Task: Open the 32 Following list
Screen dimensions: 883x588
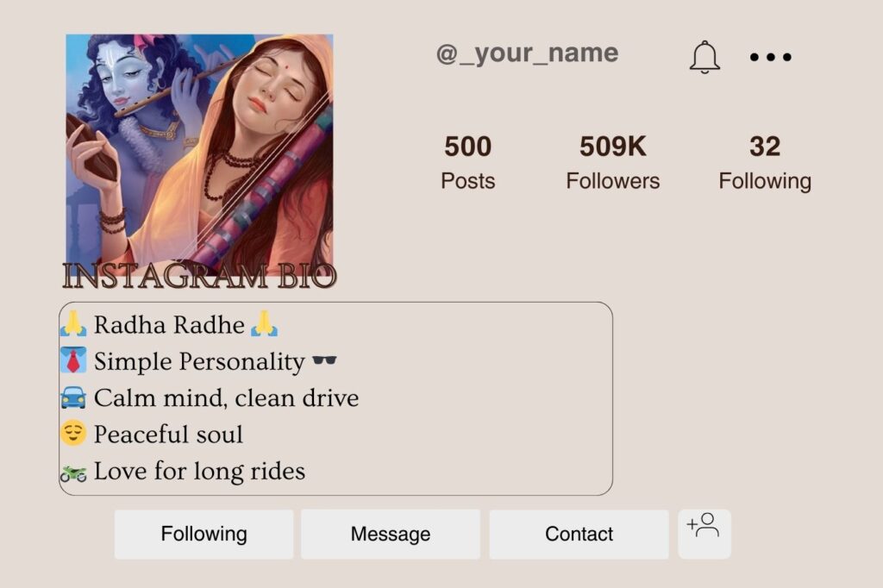Action: tap(765, 162)
